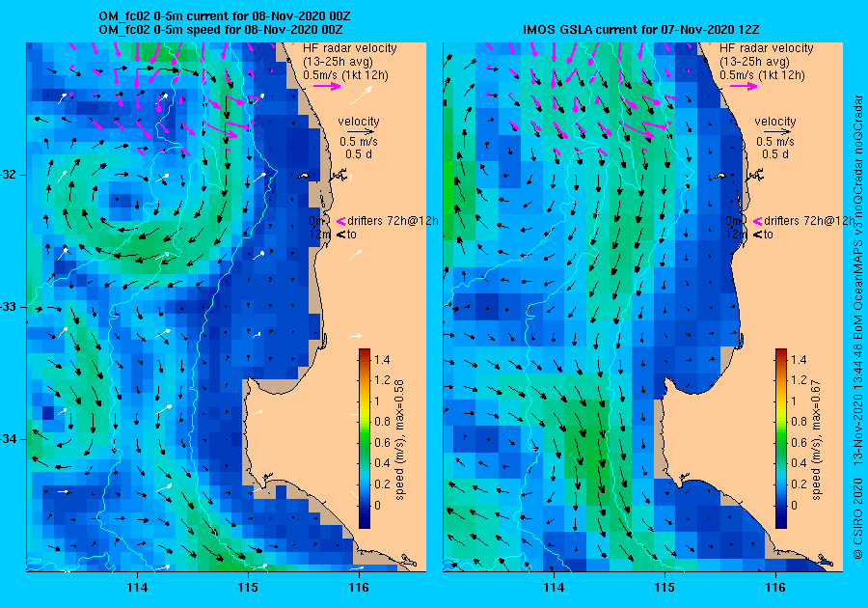Click longitude label '114' under left map
Screen dimensions: 868x608
pos(137,588)
